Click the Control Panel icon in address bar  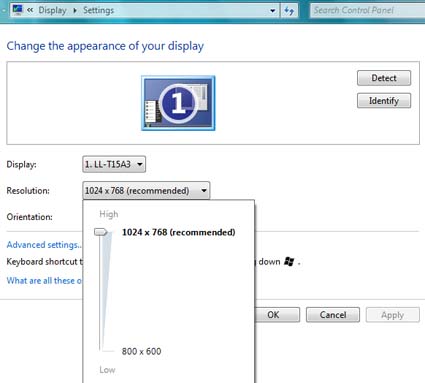(17, 10)
